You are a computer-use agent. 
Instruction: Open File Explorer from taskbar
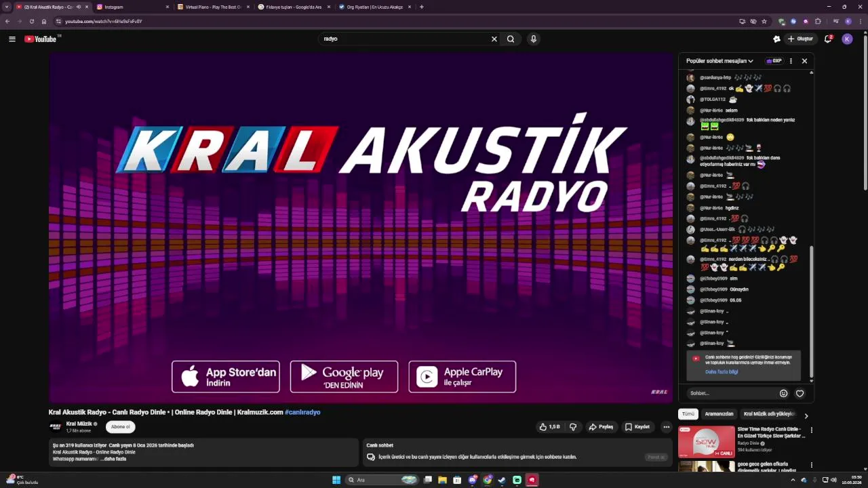click(x=442, y=480)
